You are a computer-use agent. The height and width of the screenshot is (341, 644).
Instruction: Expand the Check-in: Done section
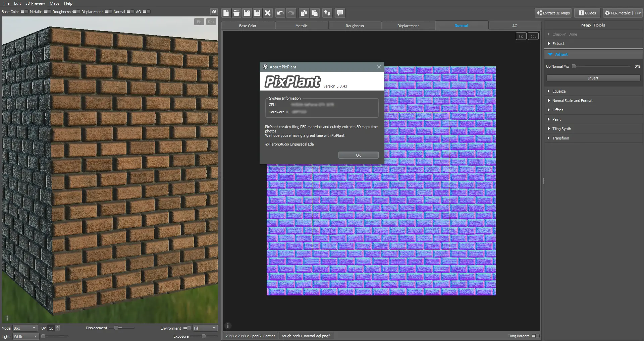593,34
